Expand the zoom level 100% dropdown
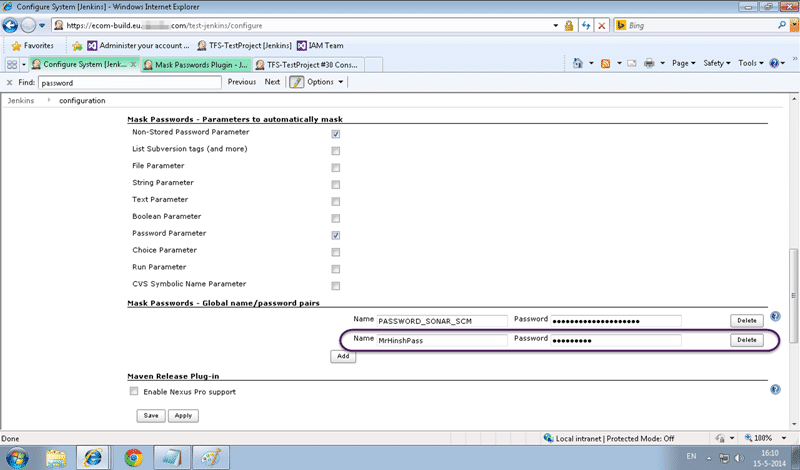The image size is (800, 470). click(784, 438)
